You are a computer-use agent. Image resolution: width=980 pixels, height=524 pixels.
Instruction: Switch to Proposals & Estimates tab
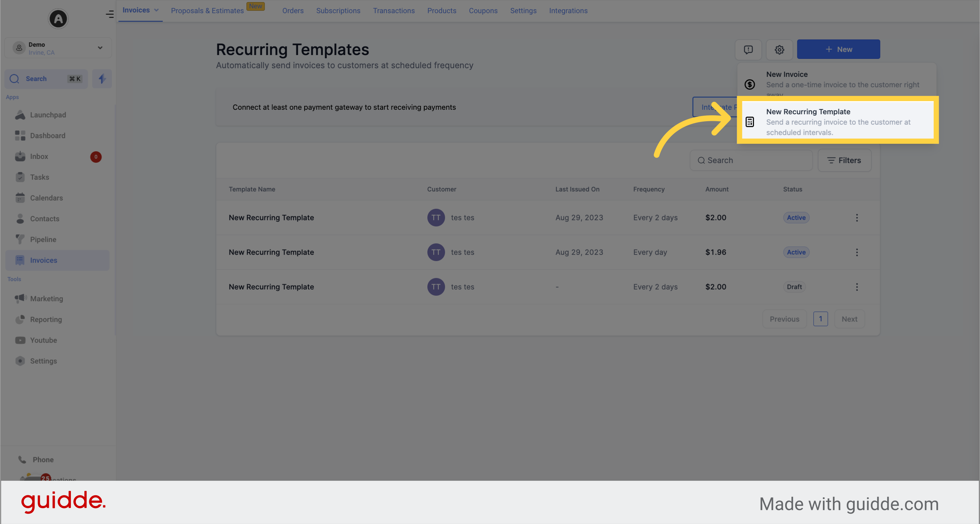coord(207,11)
